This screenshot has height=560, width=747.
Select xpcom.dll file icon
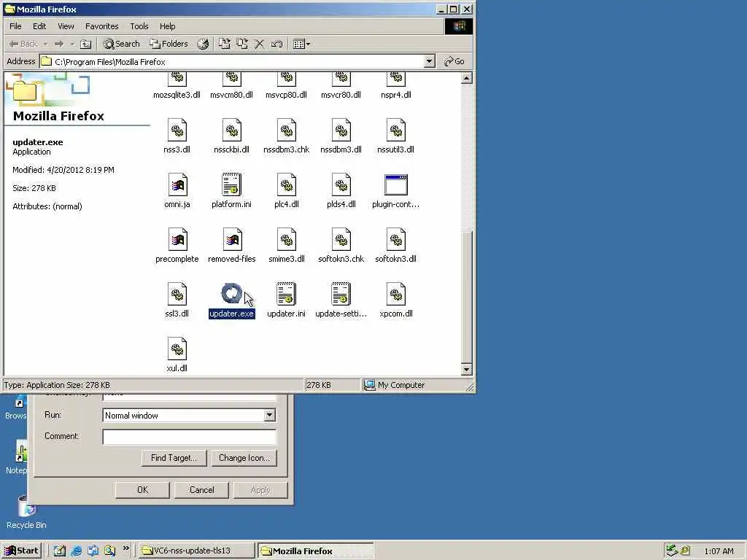pos(396,295)
